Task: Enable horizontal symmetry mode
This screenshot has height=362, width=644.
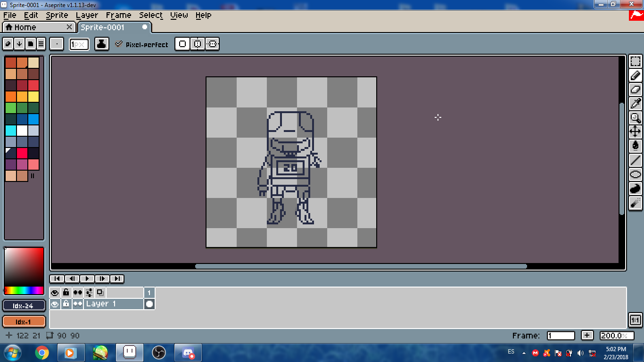Action: 198,44
